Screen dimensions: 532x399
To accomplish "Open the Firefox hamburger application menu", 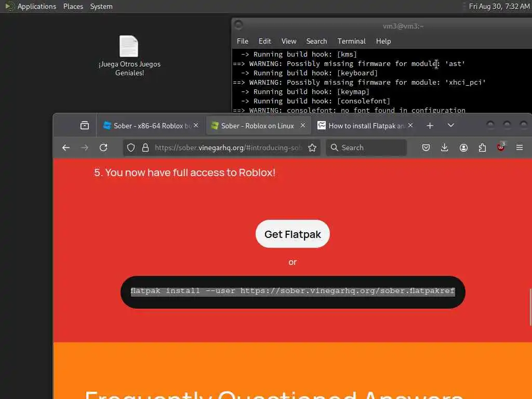I will tap(520, 148).
